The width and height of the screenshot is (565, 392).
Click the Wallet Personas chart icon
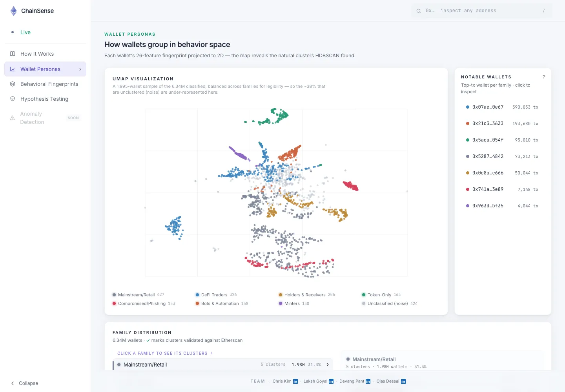13,69
